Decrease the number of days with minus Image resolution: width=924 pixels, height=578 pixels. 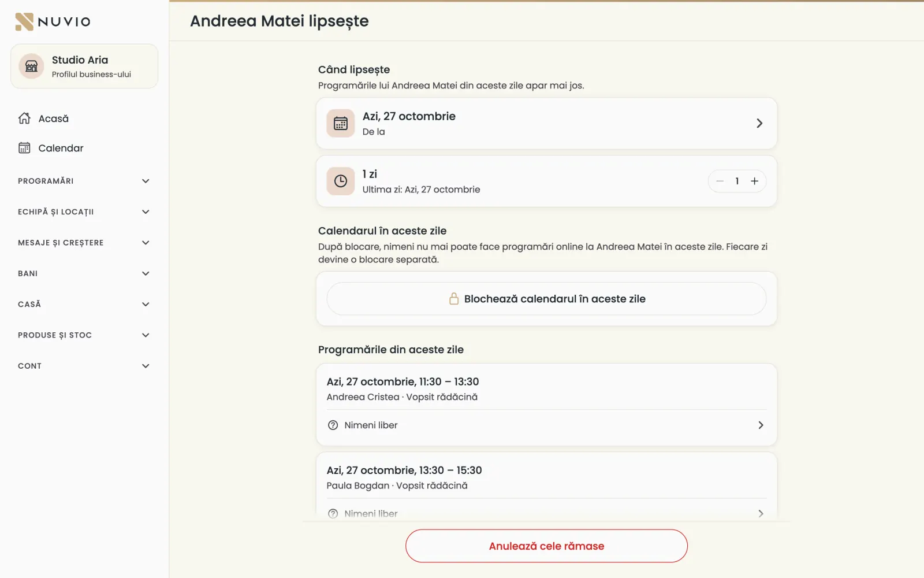tap(720, 181)
